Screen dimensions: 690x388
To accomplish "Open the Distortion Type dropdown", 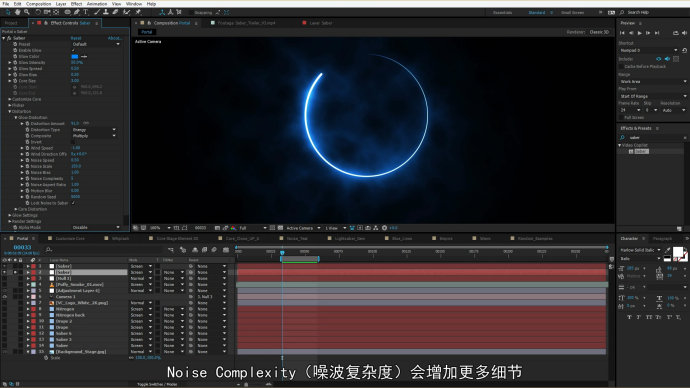I will point(94,130).
